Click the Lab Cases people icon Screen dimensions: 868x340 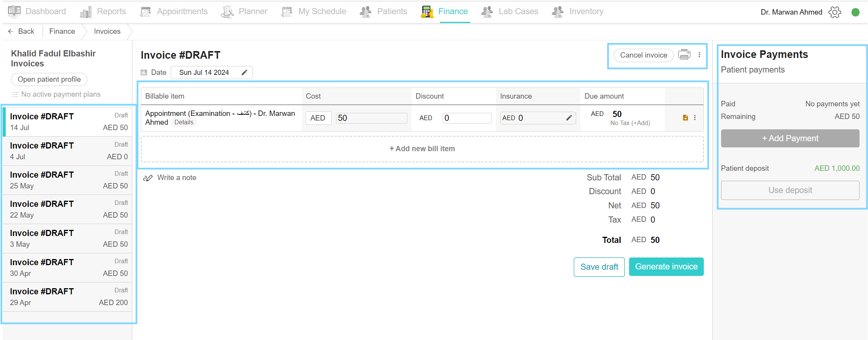[487, 12]
